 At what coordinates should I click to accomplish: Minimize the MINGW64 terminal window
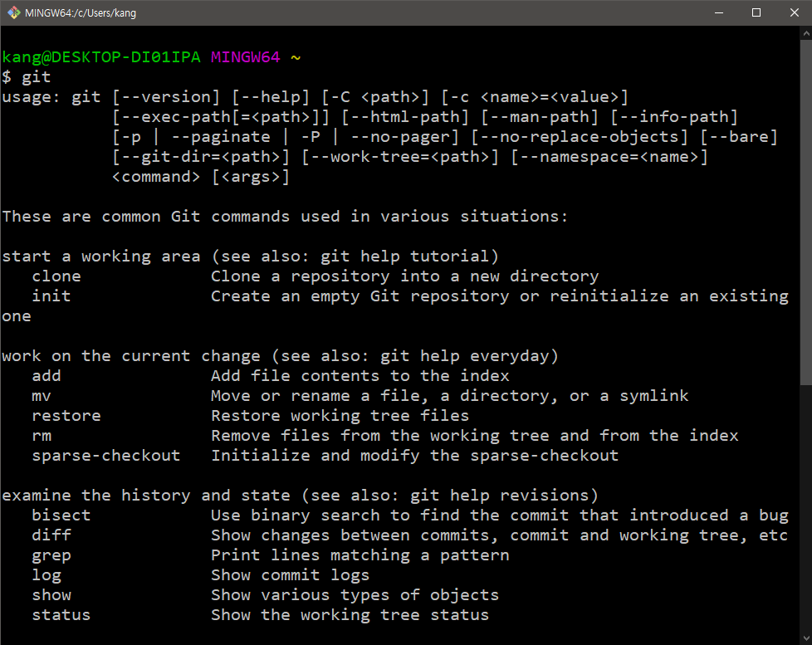coord(719,12)
